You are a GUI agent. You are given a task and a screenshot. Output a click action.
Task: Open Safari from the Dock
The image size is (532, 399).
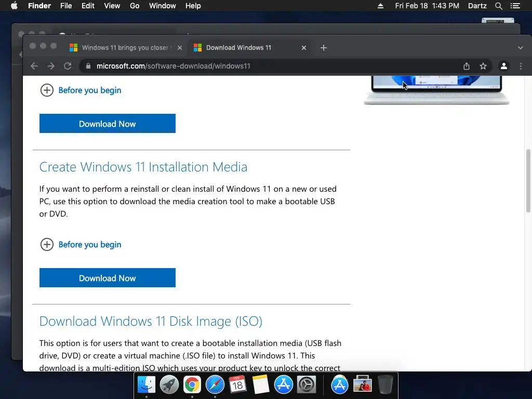(215, 384)
